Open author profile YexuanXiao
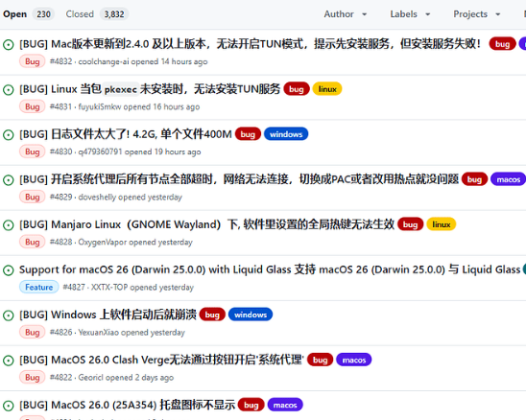 99,333
